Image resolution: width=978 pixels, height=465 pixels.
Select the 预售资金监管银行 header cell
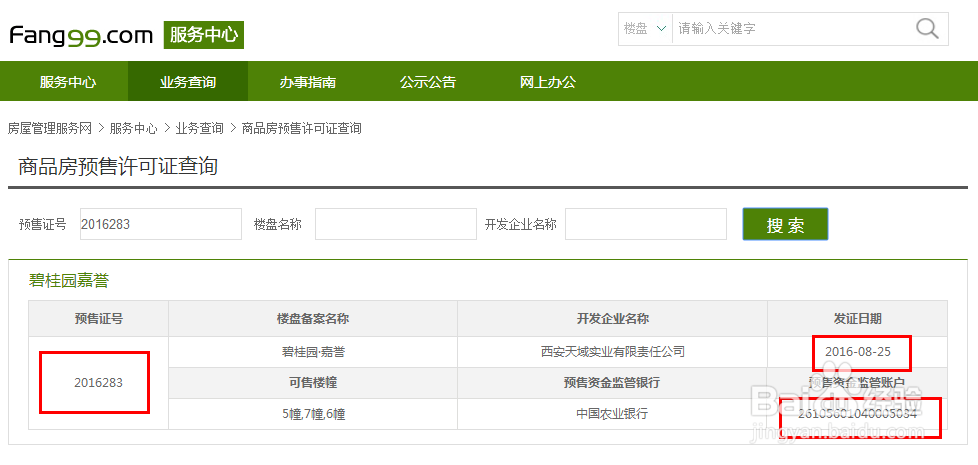tap(612, 383)
